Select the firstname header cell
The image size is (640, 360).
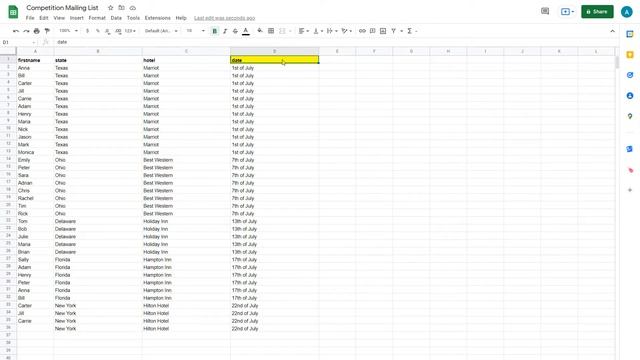point(35,60)
